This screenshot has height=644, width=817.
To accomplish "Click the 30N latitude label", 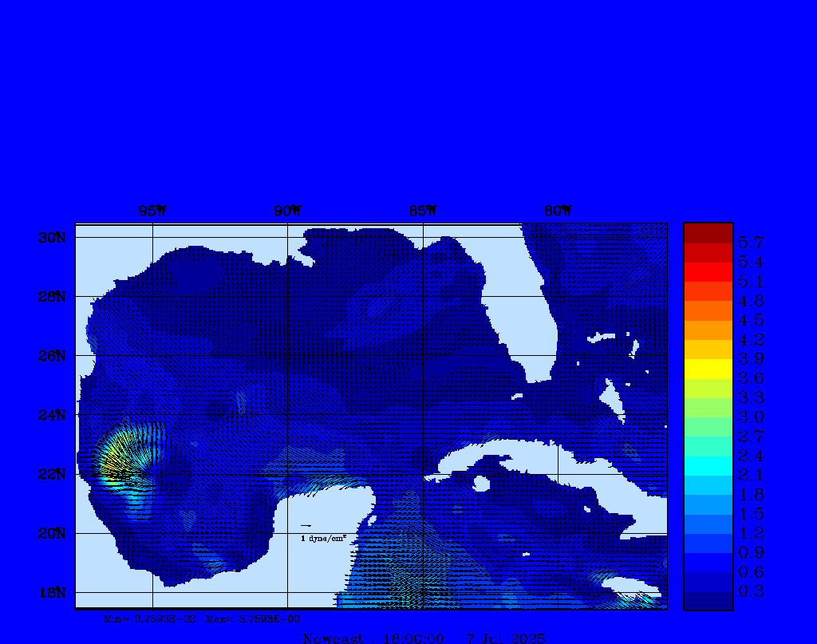I will click(x=53, y=238).
